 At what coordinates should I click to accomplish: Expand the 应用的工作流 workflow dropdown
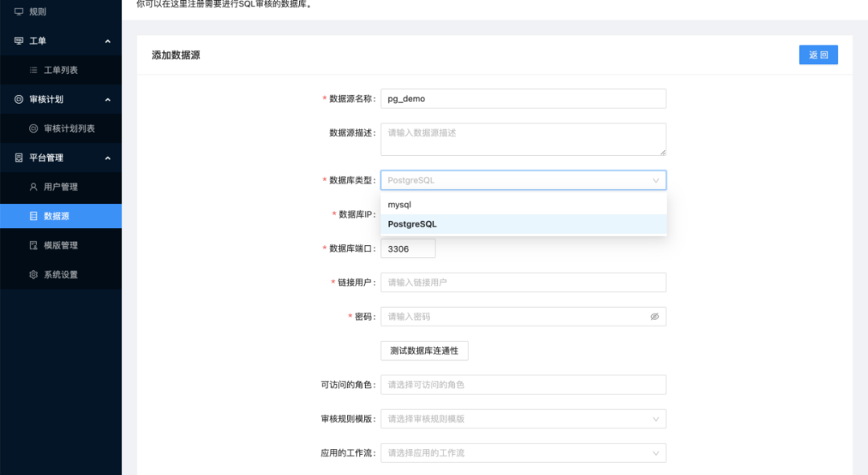pos(523,452)
